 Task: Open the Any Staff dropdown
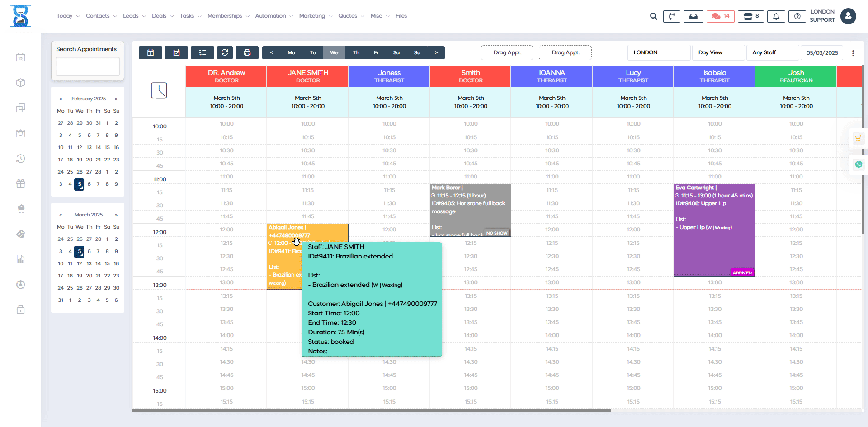pyautogui.click(x=773, y=52)
